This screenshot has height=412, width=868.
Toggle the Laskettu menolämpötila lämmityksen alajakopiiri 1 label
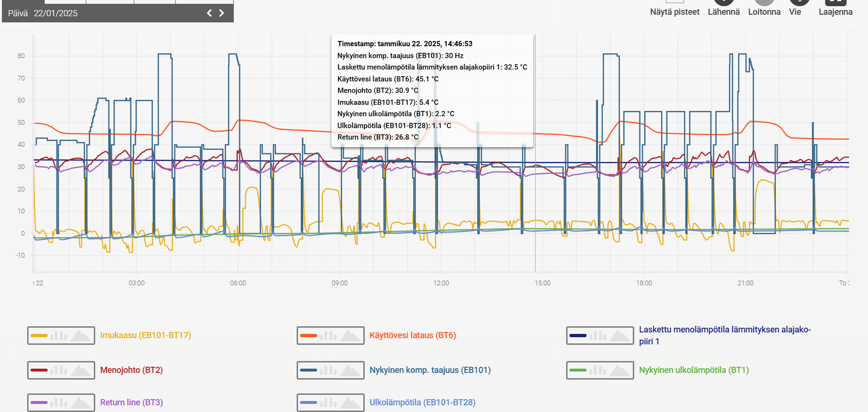coord(725,335)
